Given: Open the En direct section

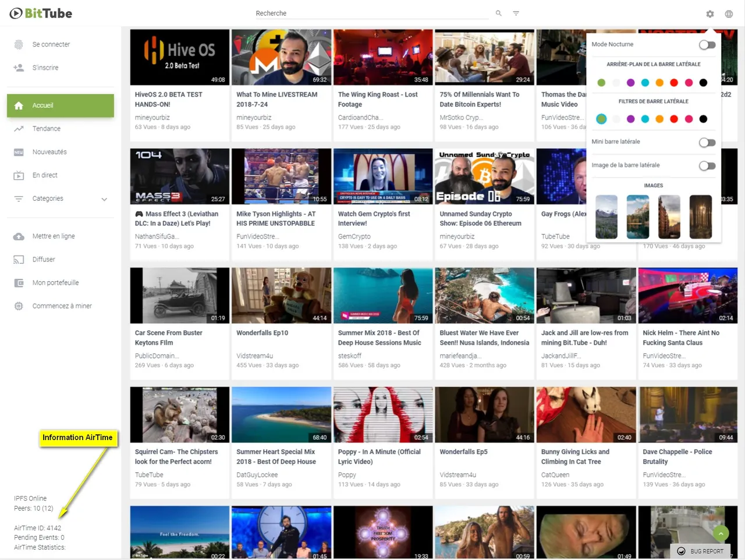Looking at the screenshot, I should pyautogui.click(x=45, y=175).
